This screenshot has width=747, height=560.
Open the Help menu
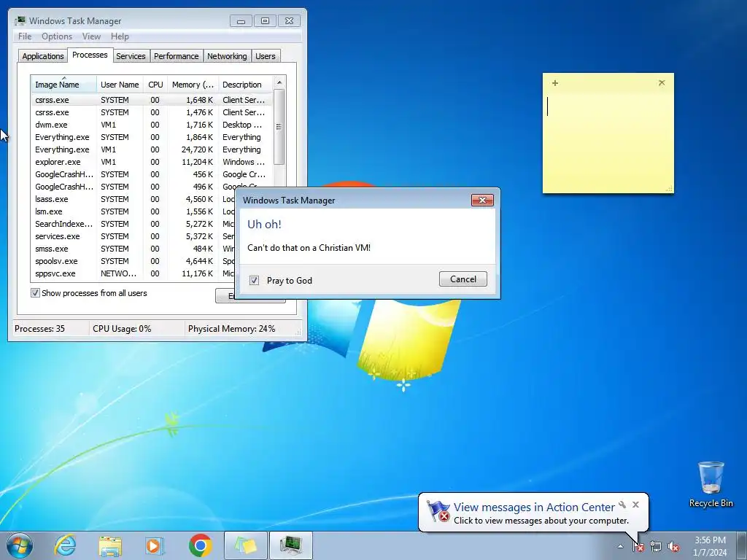tap(120, 36)
